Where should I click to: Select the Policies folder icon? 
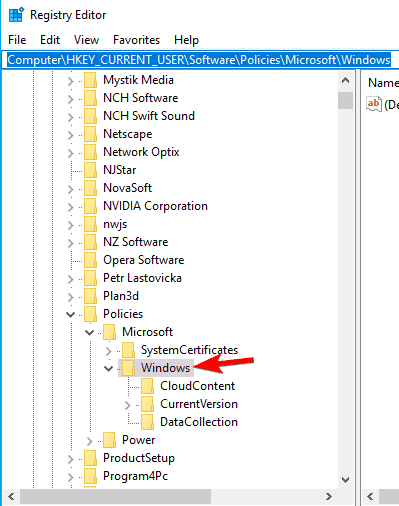pyautogui.click(x=90, y=314)
